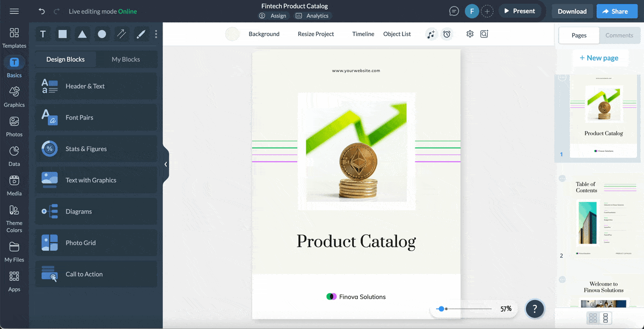
Task: Select the pen drawing tool
Action: (141, 34)
